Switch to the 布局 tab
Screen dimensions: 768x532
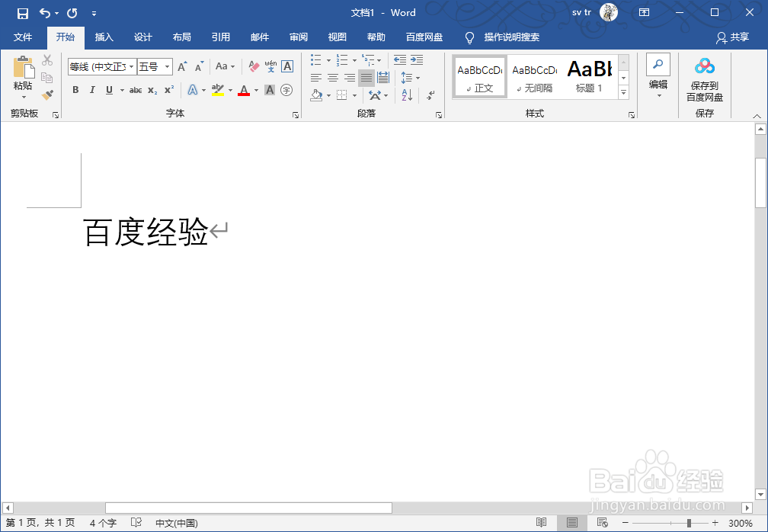181,37
